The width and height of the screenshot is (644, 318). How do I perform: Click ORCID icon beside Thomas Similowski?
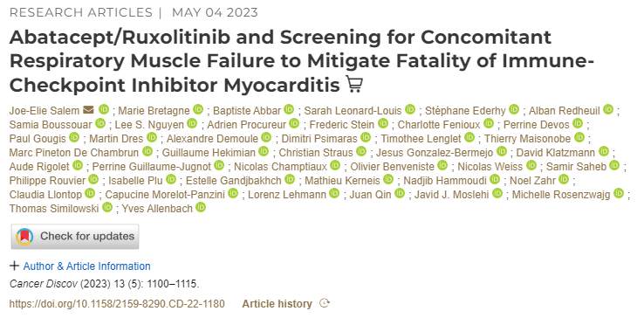point(107,207)
